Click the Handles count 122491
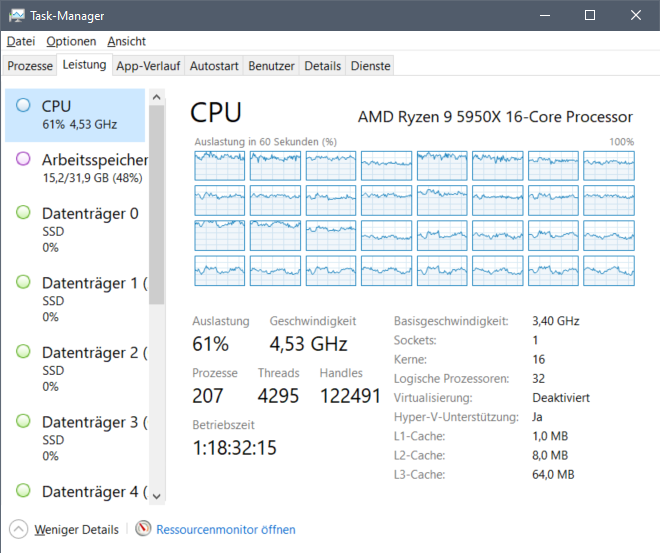The image size is (660, 553). coord(350,396)
